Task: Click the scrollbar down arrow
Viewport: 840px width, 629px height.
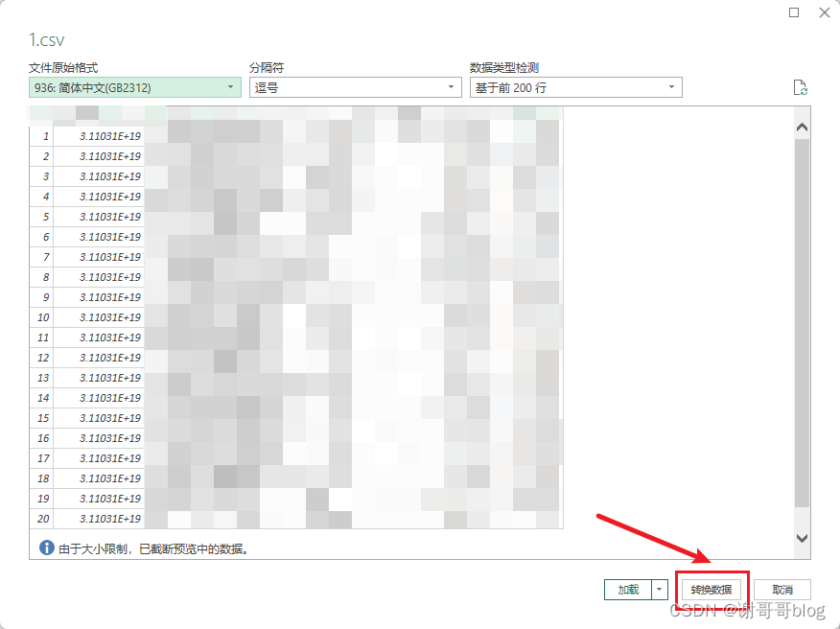Action: pyautogui.click(x=803, y=538)
